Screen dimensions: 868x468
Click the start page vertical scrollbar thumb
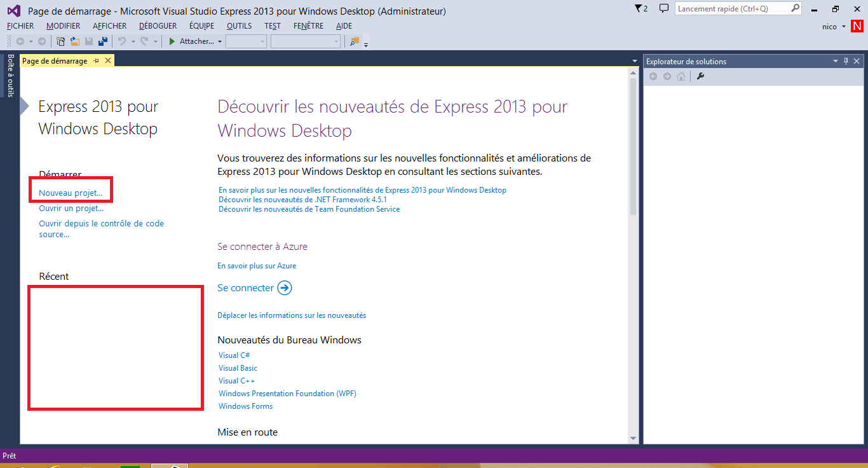pyautogui.click(x=633, y=146)
